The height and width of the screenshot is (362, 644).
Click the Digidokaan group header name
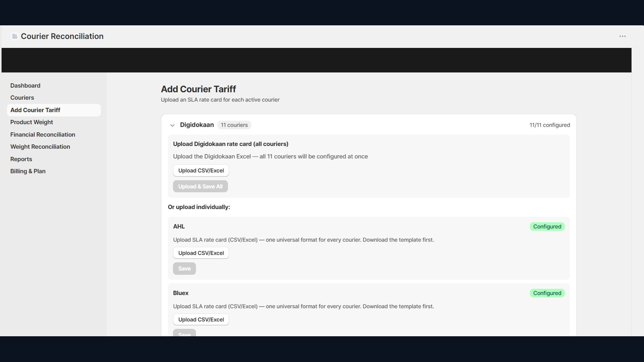click(x=197, y=125)
